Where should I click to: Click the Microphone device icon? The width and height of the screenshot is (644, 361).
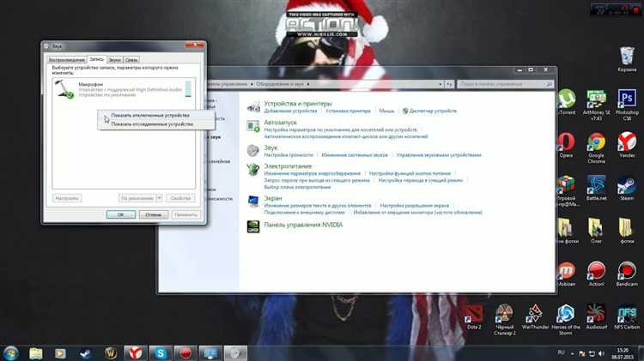pos(65,90)
